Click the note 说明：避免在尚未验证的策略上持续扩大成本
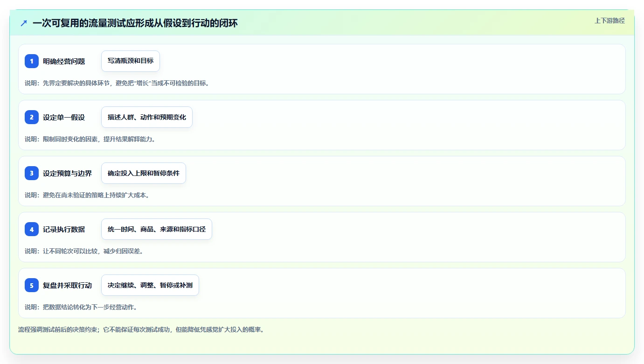Screen dimensions: 644x364 [87, 195]
